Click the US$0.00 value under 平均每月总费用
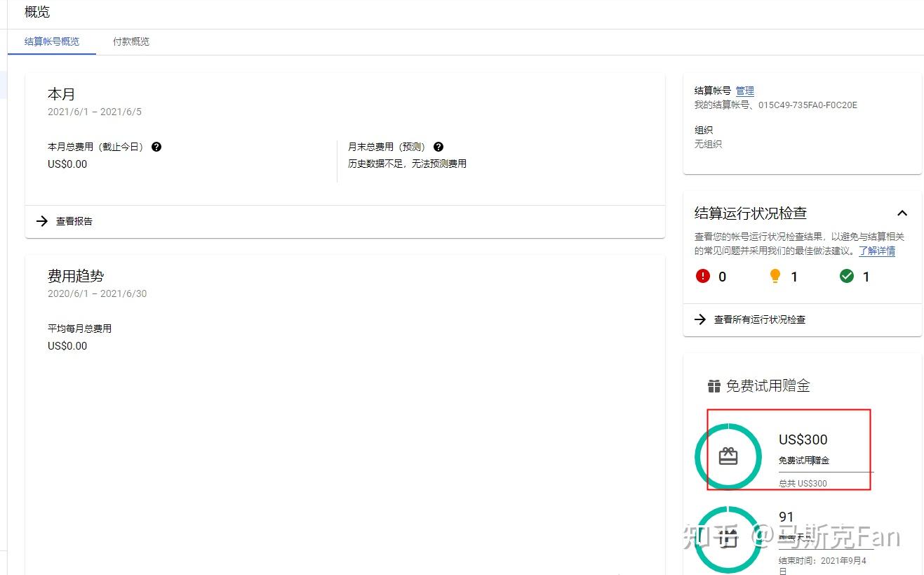The image size is (924, 575). 67,346
